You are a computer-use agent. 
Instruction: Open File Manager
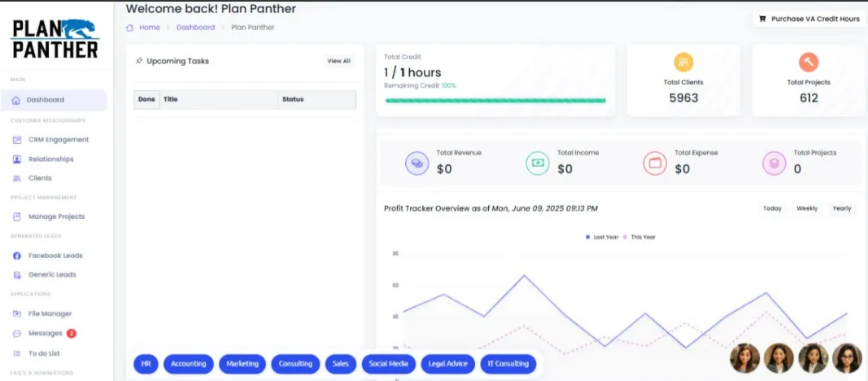pyautogui.click(x=50, y=314)
